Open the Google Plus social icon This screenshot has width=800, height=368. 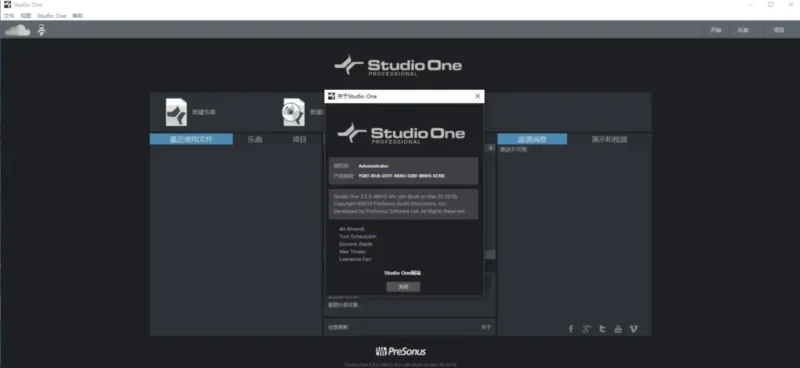[x=586, y=329]
